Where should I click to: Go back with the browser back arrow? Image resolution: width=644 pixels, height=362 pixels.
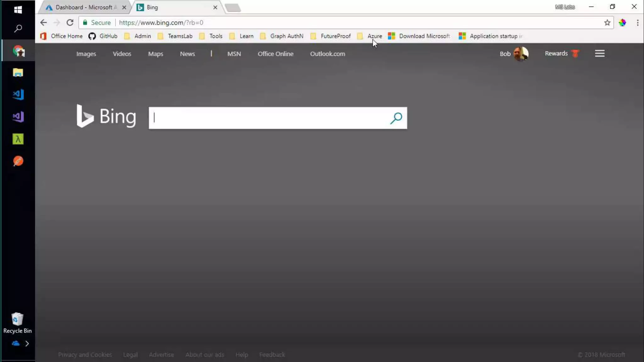43,23
